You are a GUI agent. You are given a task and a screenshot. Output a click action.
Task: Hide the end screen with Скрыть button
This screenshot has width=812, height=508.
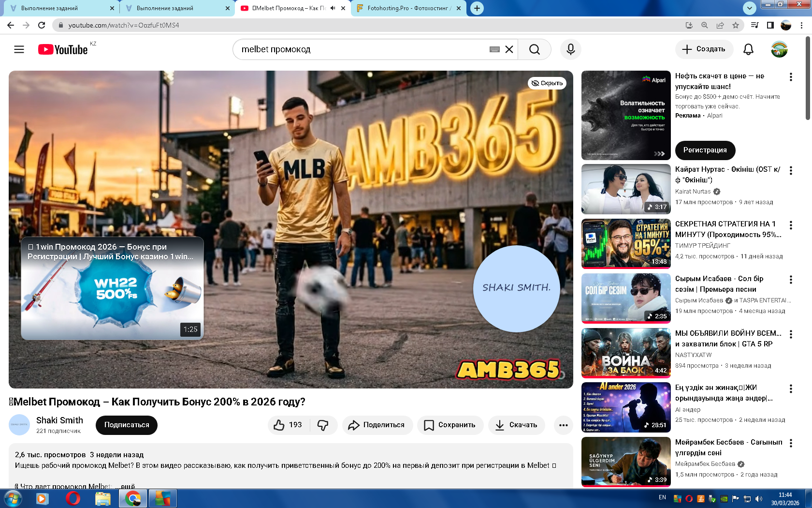[x=547, y=83]
